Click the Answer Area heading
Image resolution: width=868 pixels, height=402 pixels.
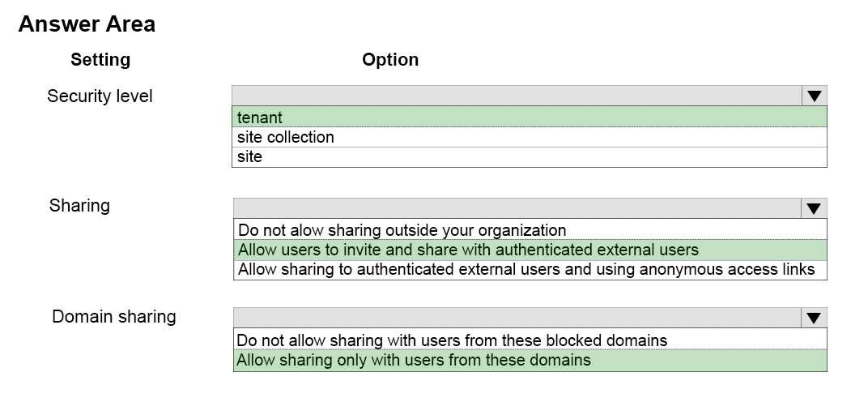tap(87, 24)
